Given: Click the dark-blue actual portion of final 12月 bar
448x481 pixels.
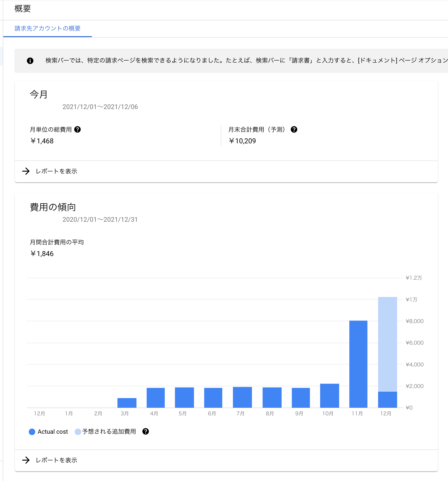Looking at the screenshot, I should coord(387,399).
